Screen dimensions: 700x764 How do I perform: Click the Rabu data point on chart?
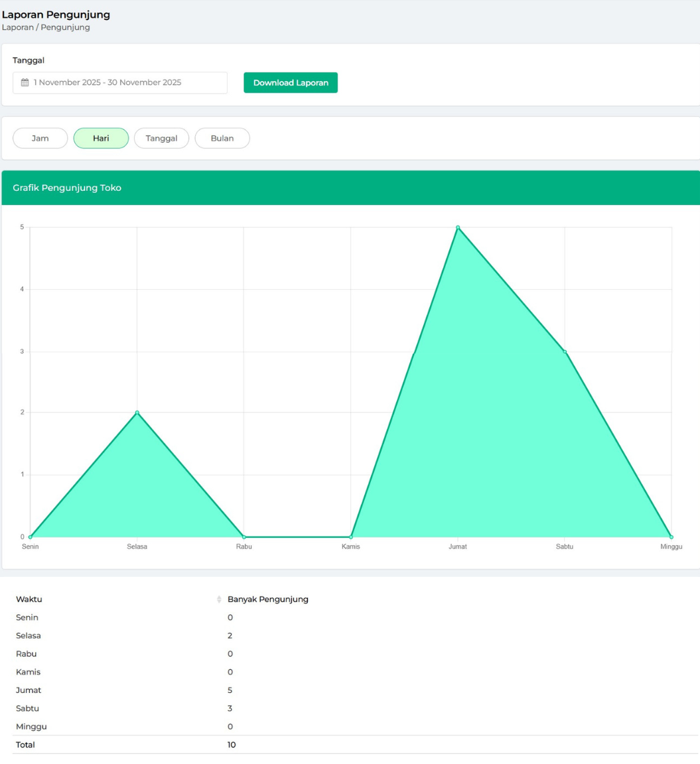pos(244,537)
